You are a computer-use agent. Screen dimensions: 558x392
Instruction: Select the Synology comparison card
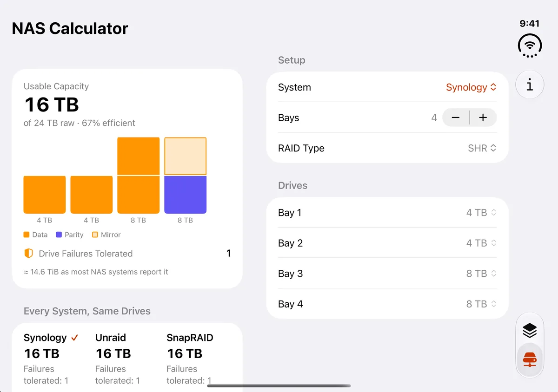pos(51,359)
